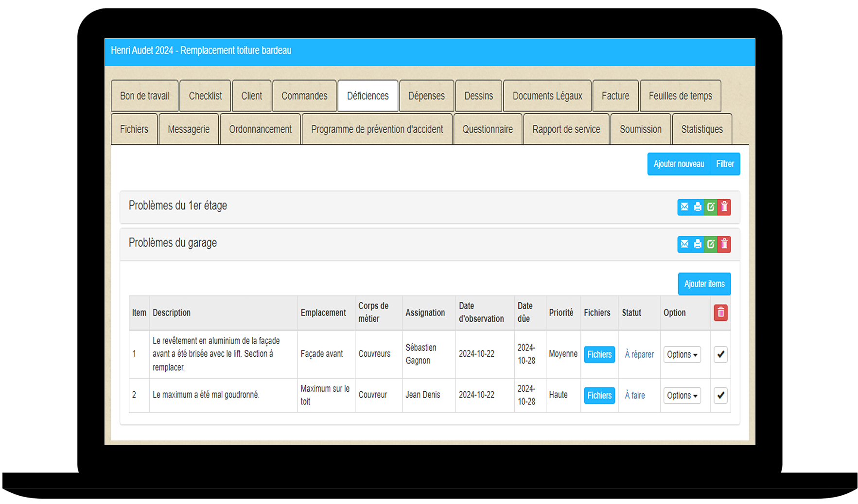Switch to the Dépenses tab

(x=426, y=96)
